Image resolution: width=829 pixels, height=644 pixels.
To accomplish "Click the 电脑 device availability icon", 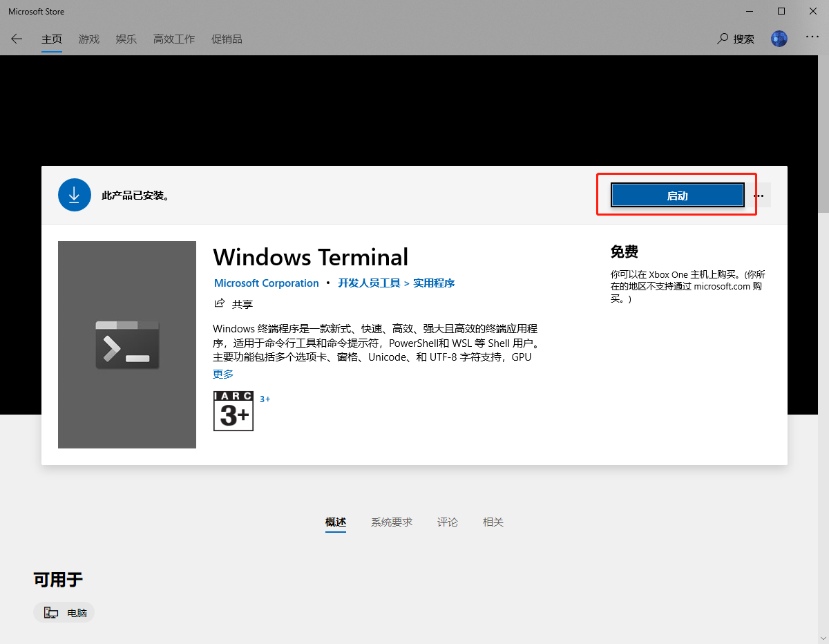I will click(50, 612).
